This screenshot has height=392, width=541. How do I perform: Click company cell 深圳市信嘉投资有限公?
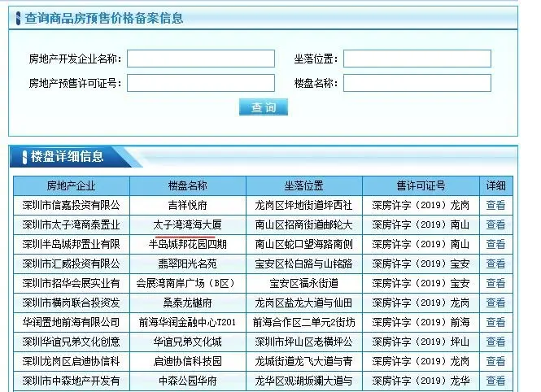click(72, 206)
